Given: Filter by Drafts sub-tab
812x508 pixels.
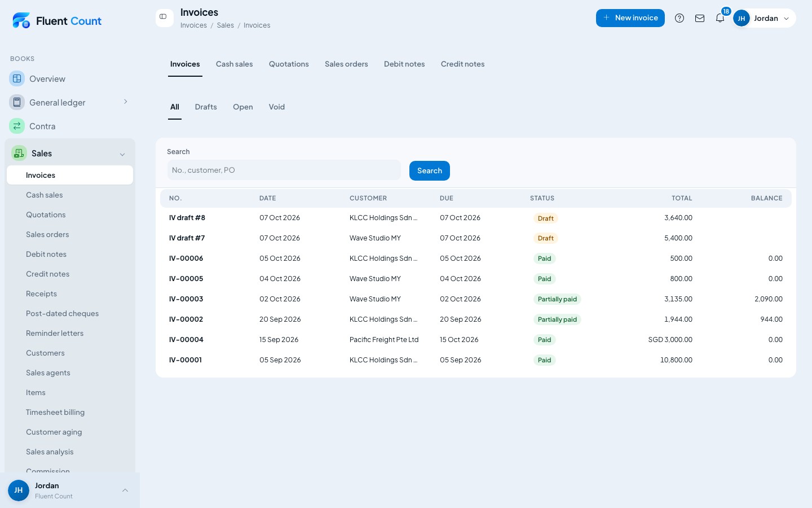Looking at the screenshot, I should [206, 107].
